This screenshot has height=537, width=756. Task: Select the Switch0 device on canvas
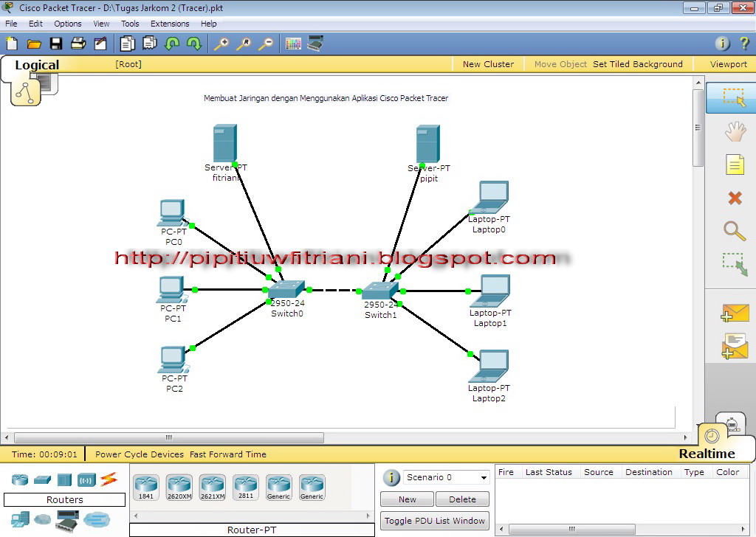click(286, 289)
